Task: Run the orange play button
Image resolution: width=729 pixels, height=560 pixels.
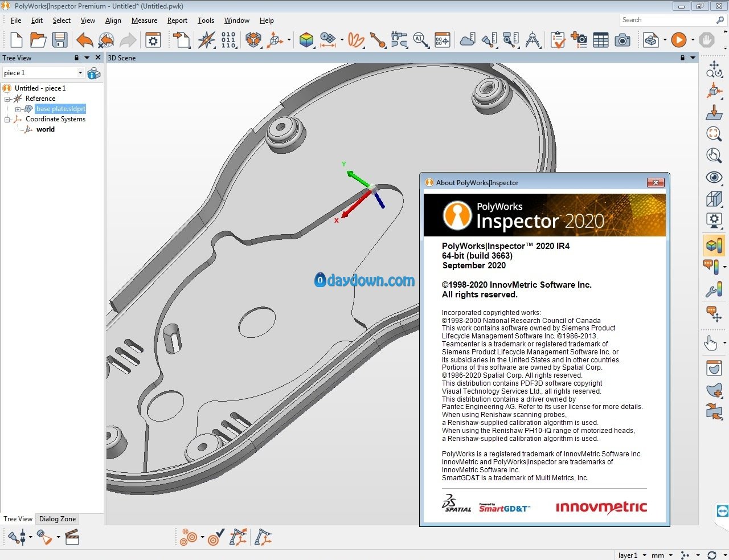Action: tap(678, 40)
